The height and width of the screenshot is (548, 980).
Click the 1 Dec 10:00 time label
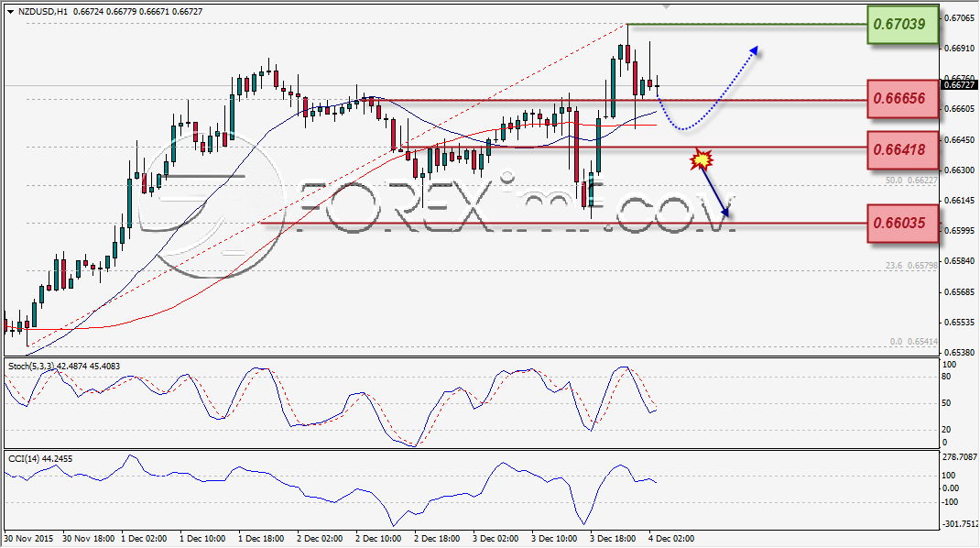coord(202,539)
